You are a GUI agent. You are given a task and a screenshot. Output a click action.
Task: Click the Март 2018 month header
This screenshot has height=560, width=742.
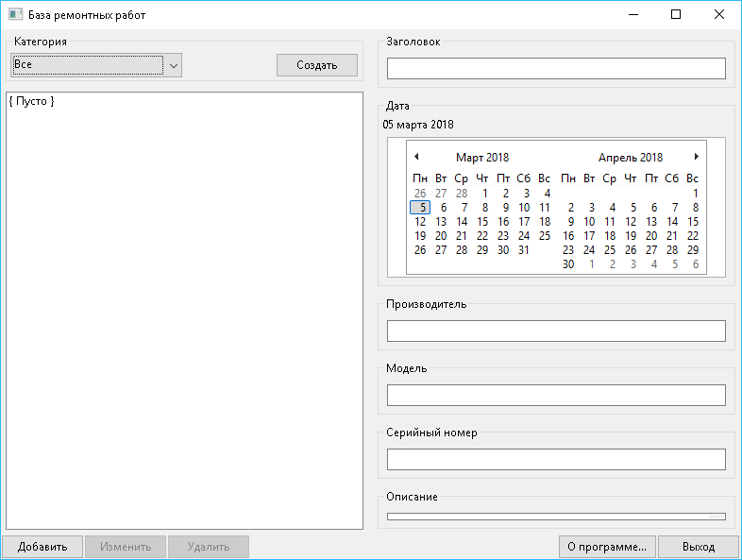pyautogui.click(x=481, y=158)
